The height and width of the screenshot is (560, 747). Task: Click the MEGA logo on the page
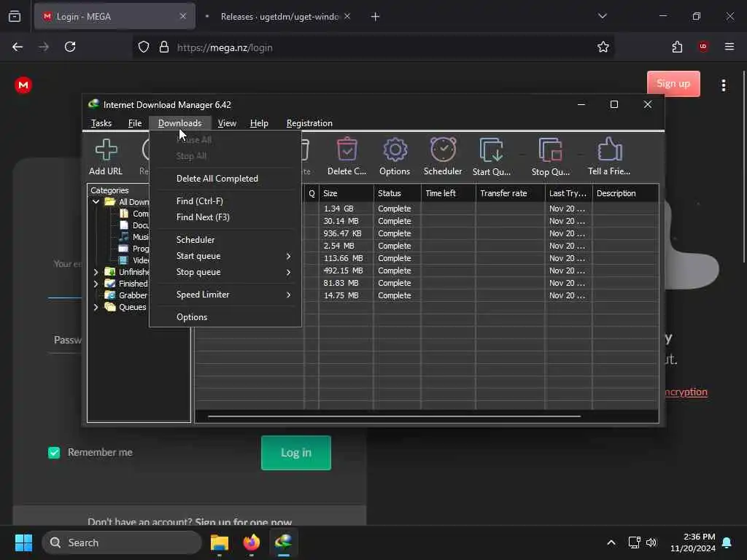click(x=23, y=85)
